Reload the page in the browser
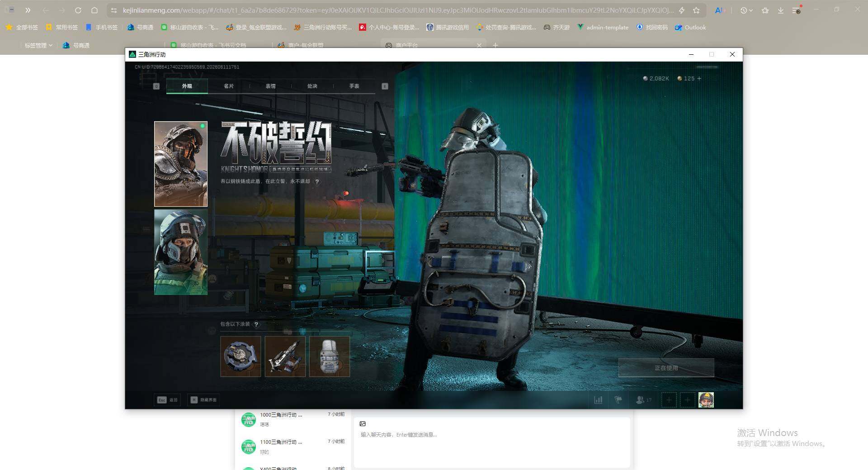Image resolution: width=868 pixels, height=470 pixels. [78, 10]
